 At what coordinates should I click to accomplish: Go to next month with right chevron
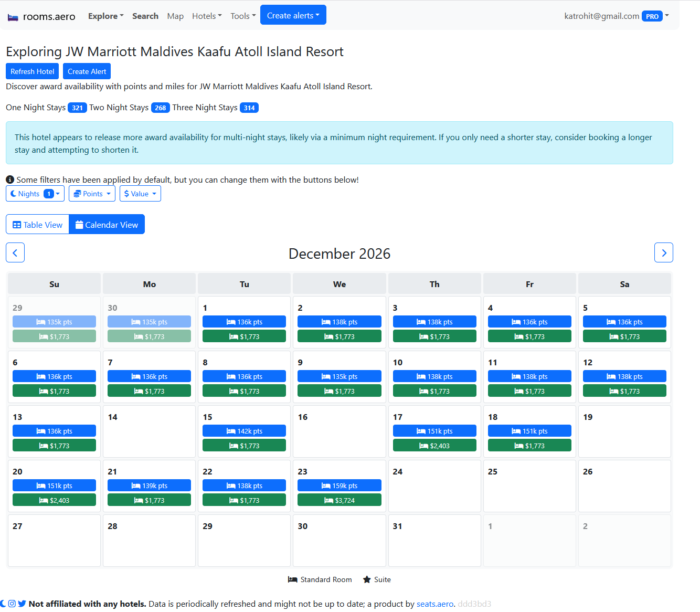664,252
